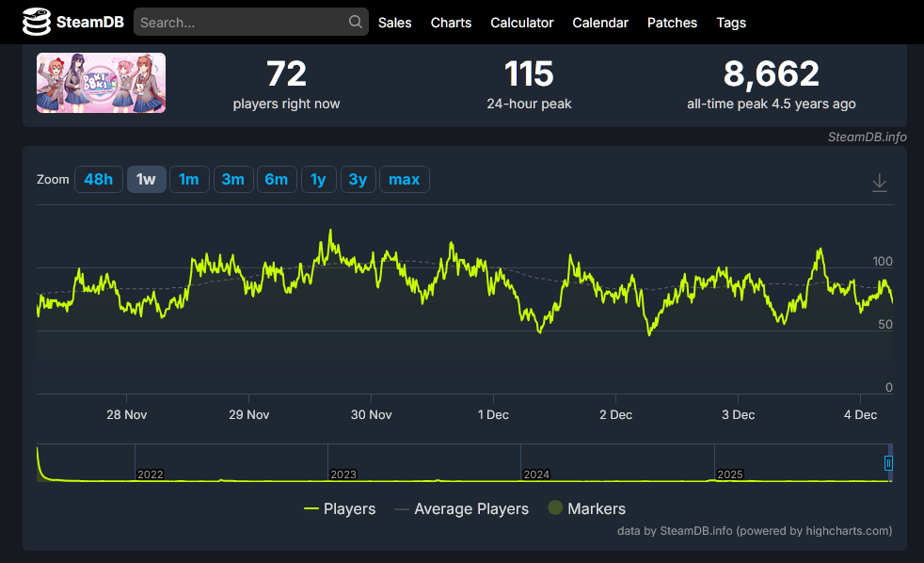The width and height of the screenshot is (924, 563).
Task: Click the 28 Nov axis label
Action: [127, 414]
